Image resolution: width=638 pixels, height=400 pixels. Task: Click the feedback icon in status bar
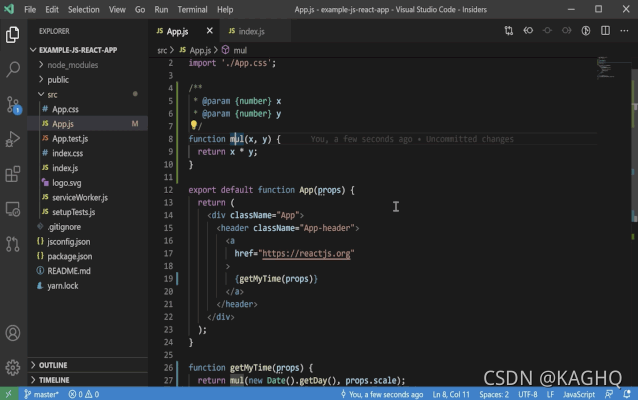(609, 394)
